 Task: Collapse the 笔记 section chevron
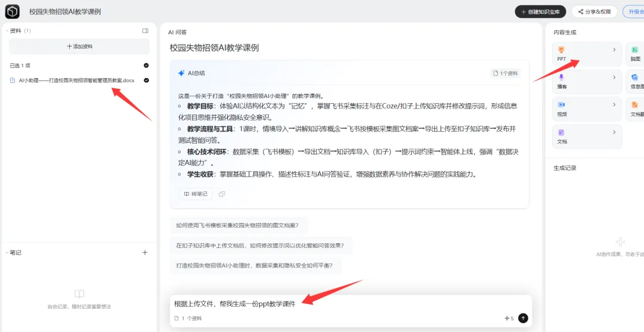tap(7, 253)
